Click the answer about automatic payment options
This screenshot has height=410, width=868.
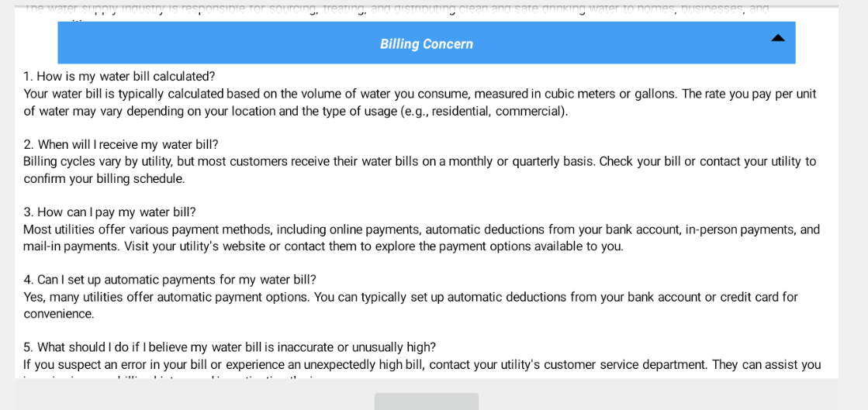tap(410, 297)
